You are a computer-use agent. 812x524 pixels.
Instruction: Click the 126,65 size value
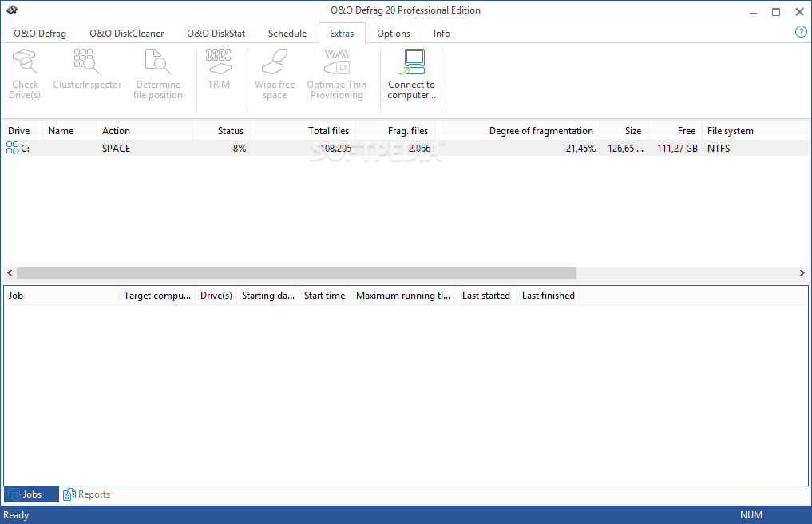tap(626, 149)
